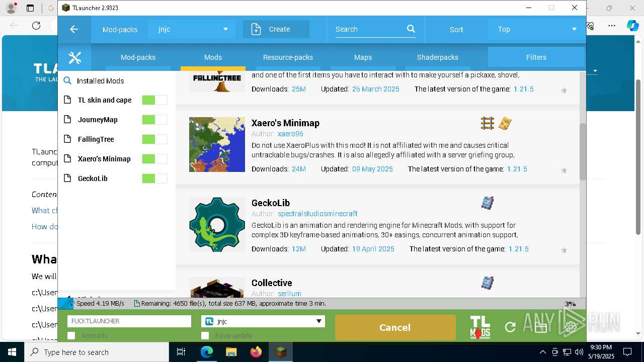Toggle the FallingTree mod off
644x362 pixels.
(154, 139)
